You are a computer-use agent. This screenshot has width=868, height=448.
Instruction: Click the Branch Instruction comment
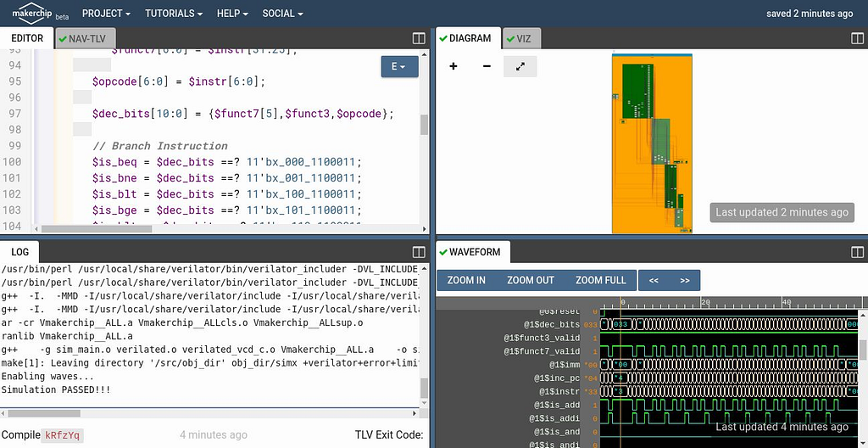[x=160, y=146]
